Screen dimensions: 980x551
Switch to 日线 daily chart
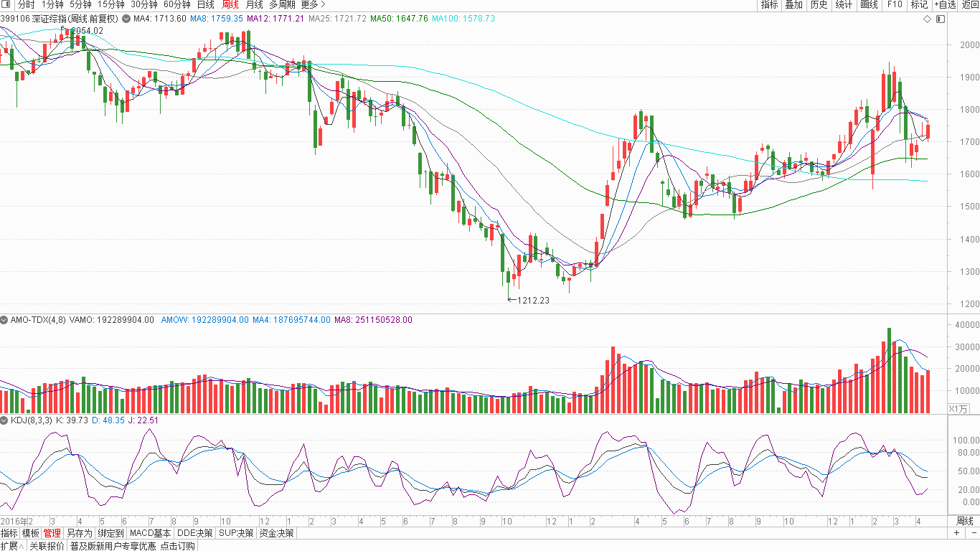click(205, 5)
